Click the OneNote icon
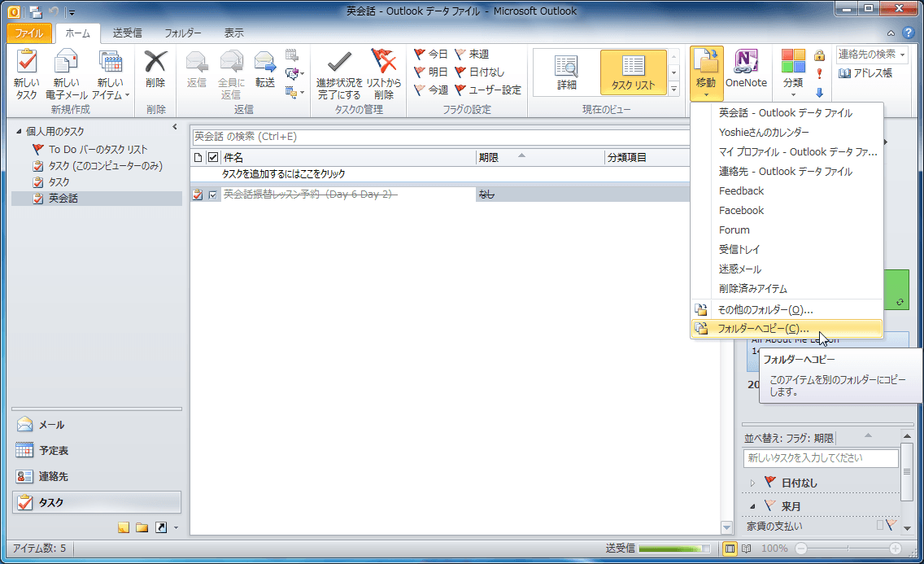Viewport: 924px width, 564px height. tap(746, 61)
